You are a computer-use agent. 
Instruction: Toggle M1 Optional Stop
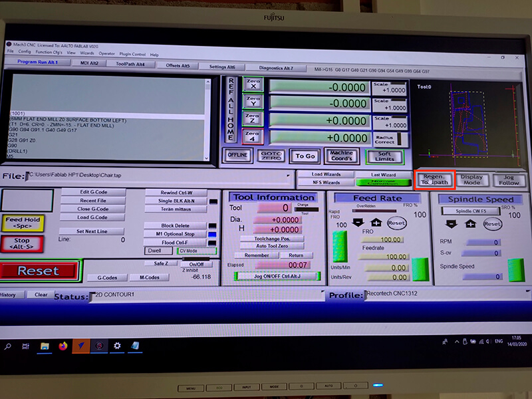[x=175, y=234]
